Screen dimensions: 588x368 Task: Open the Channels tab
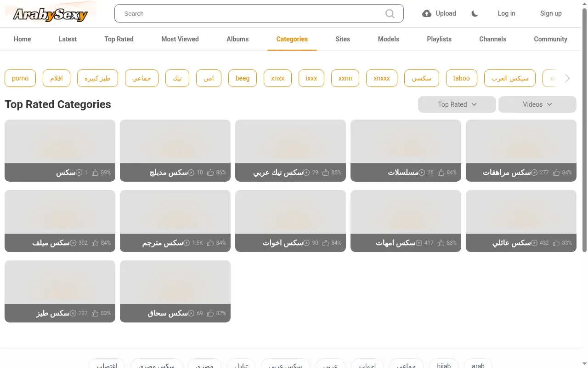[x=492, y=39]
